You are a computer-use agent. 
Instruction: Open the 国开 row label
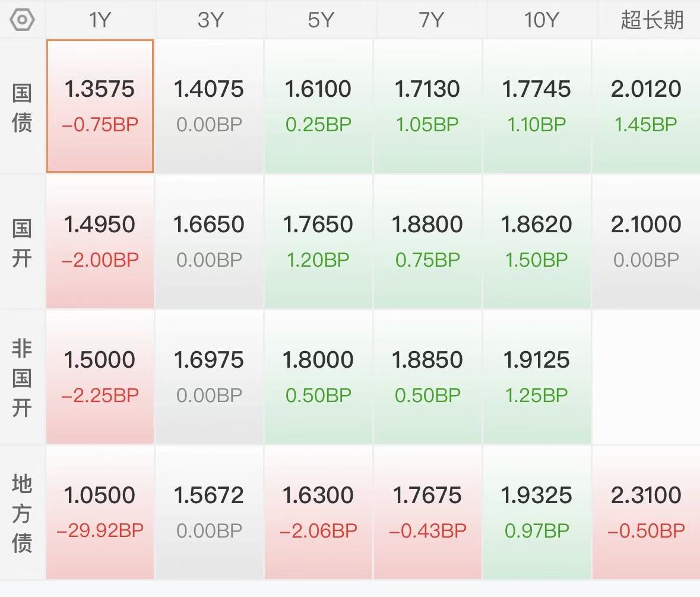pyautogui.click(x=22, y=243)
